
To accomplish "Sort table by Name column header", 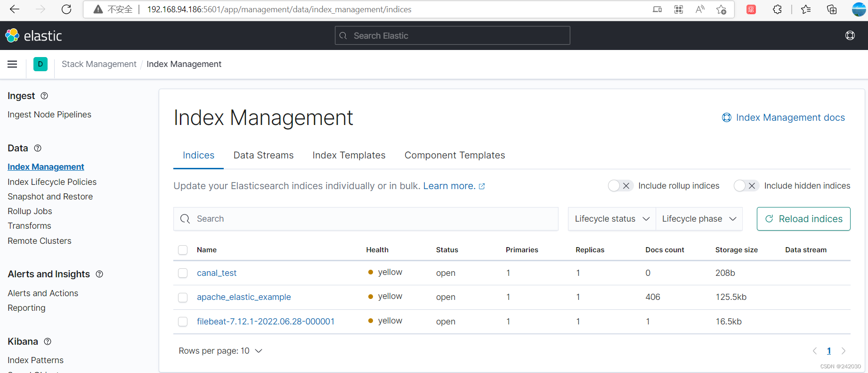I will 207,250.
